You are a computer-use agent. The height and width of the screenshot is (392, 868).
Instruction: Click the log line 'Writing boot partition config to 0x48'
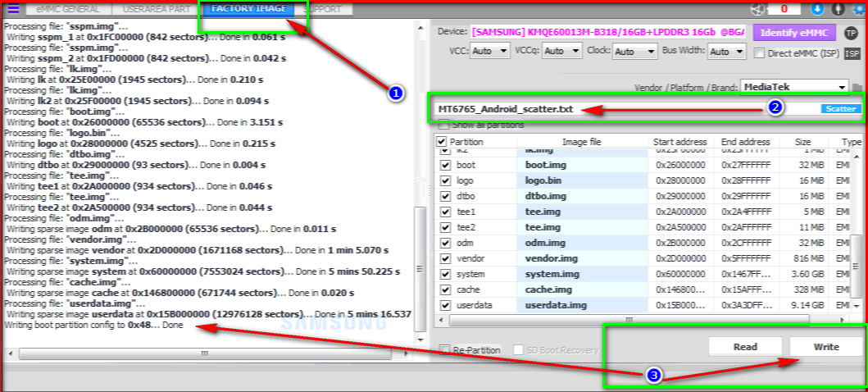click(x=93, y=326)
